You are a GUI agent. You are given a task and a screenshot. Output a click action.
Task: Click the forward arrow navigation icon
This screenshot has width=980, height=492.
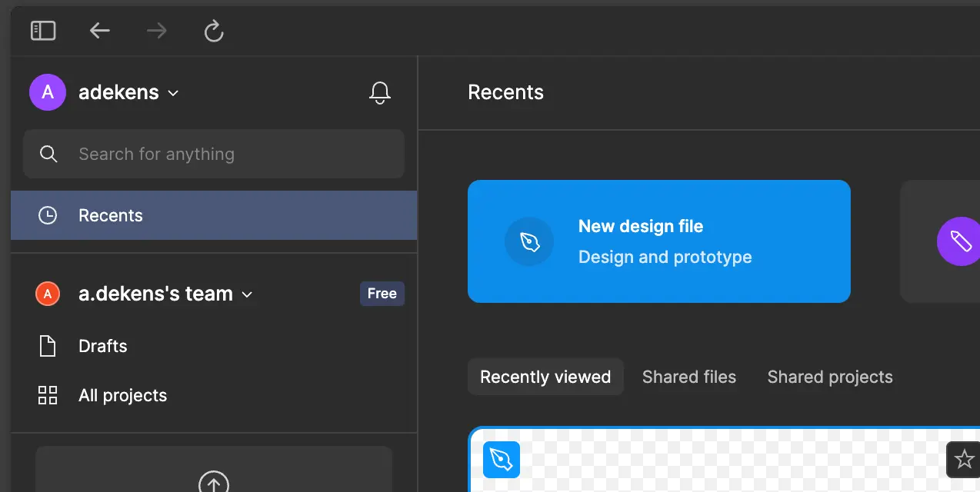pyautogui.click(x=157, y=31)
